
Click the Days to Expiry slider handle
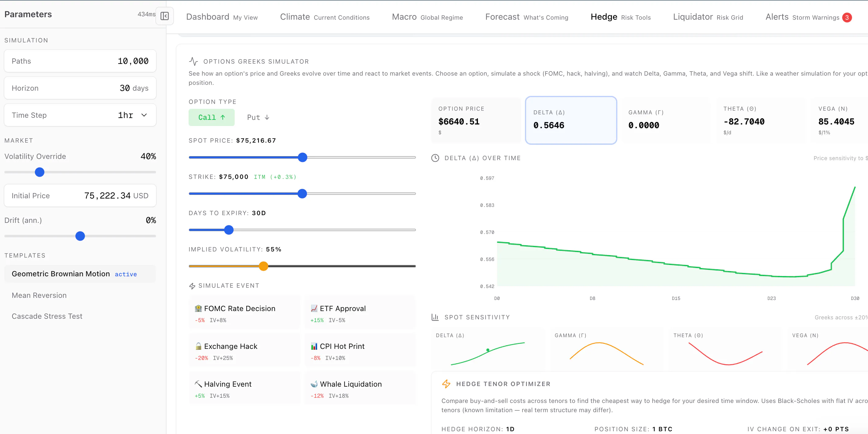pos(229,230)
